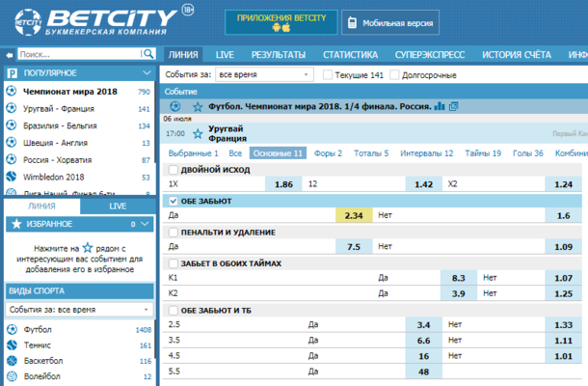This screenshot has width=588, height=386.
Task: Open the События за time dropdown in top filter
Action: [x=262, y=73]
